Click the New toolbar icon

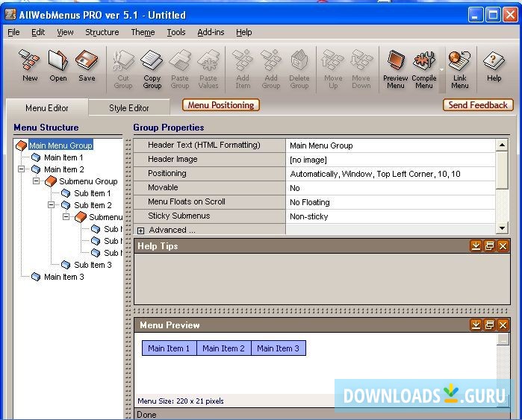coord(30,63)
